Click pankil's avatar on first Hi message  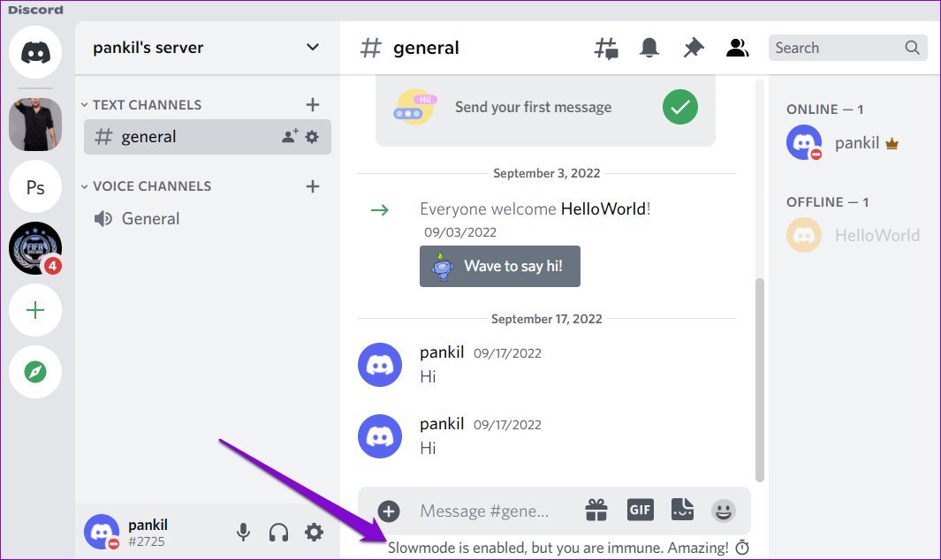coord(380,365)
